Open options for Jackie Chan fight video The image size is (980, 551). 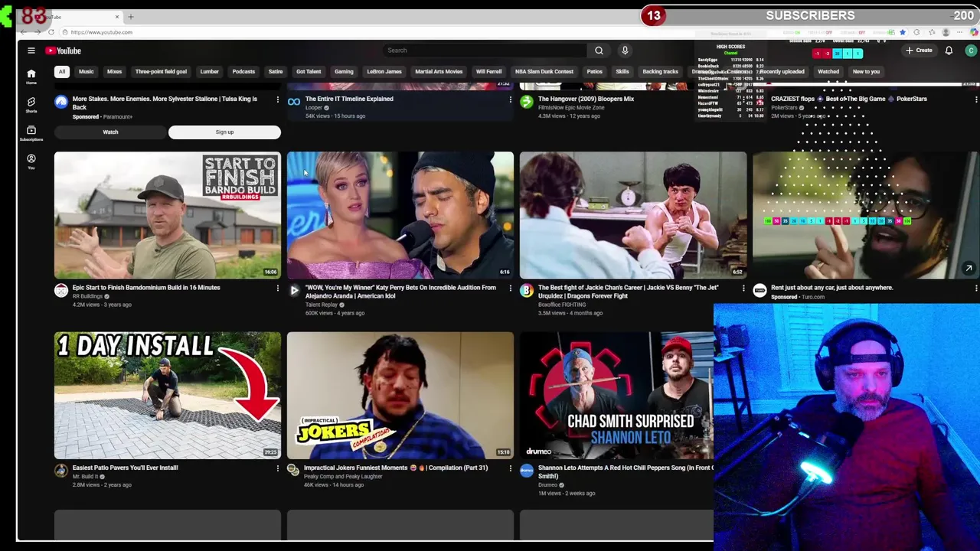[x=743, y=289]
